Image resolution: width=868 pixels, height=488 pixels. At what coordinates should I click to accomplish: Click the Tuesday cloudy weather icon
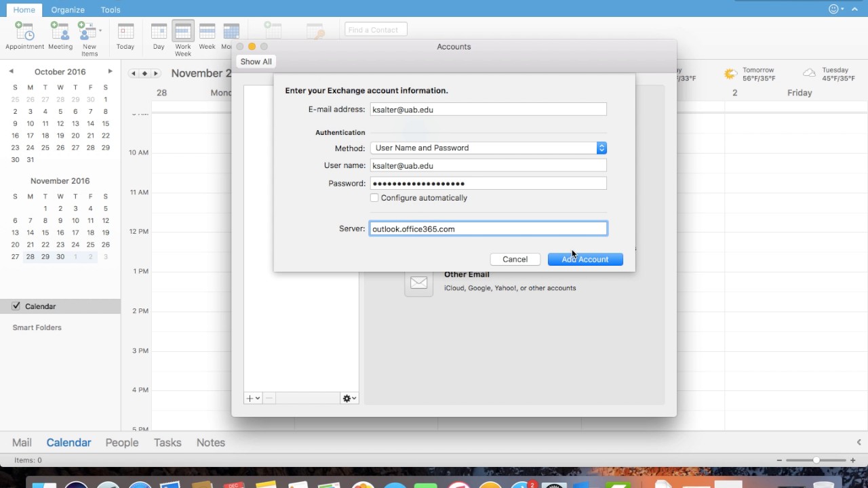click(x=809, y=73)
